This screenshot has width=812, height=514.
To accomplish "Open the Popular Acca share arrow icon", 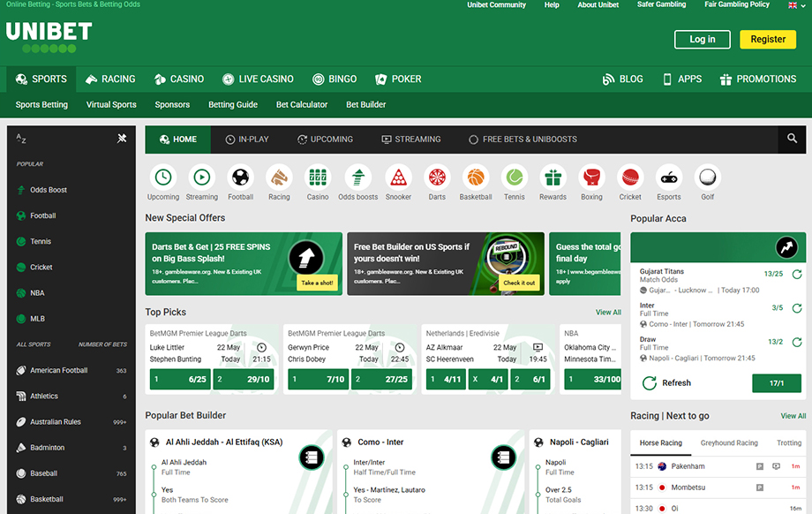I will (786, 247).
